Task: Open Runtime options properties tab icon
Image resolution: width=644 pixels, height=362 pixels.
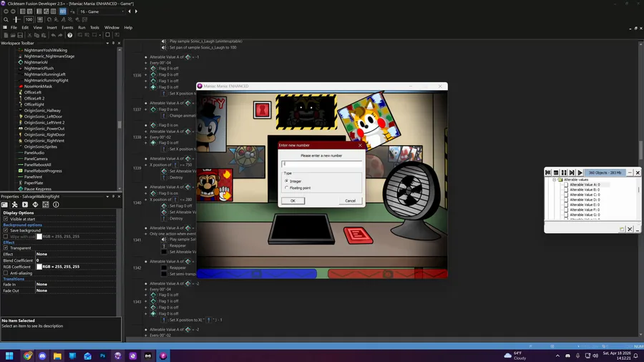Action: tap(25, 205)
